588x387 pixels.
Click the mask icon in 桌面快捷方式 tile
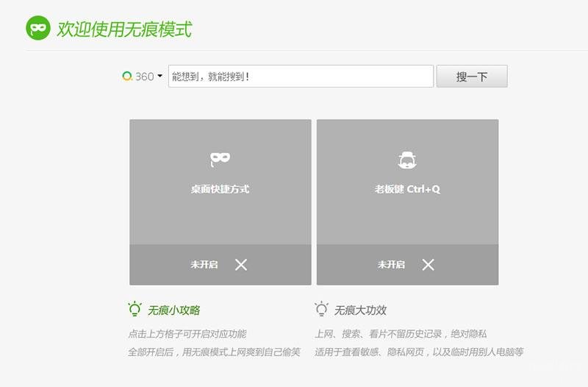tap(220, 158)
